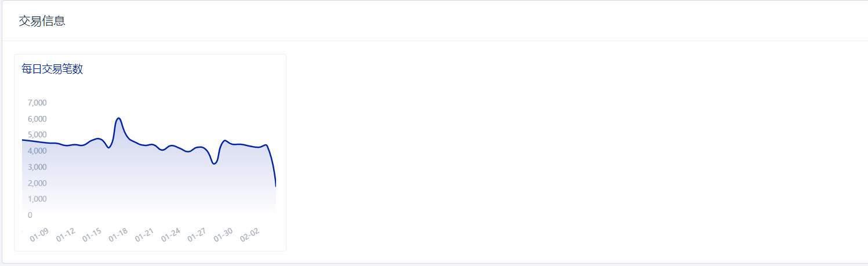Click the 6,000 y-axis label
This screenshot has height=266, width=868.
click(x=37, y=119)
